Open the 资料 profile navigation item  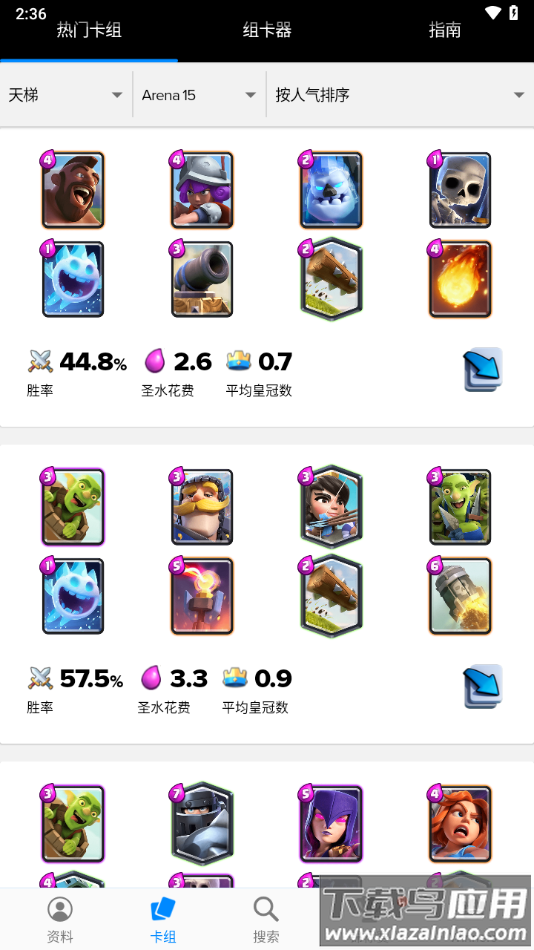(60, 919)
